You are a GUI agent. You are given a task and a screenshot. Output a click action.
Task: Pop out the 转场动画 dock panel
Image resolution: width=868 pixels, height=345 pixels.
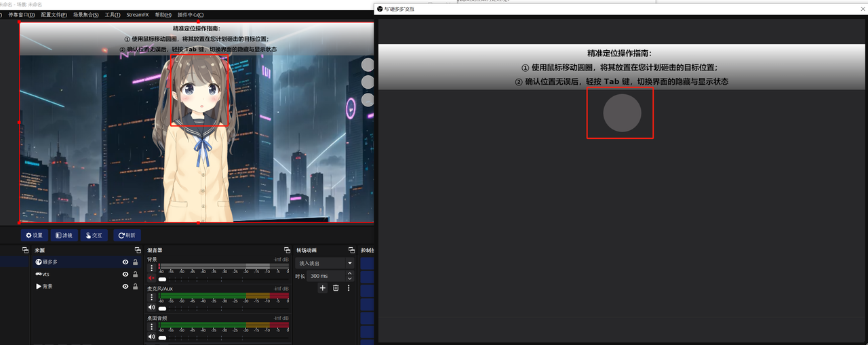coord(351,250)
